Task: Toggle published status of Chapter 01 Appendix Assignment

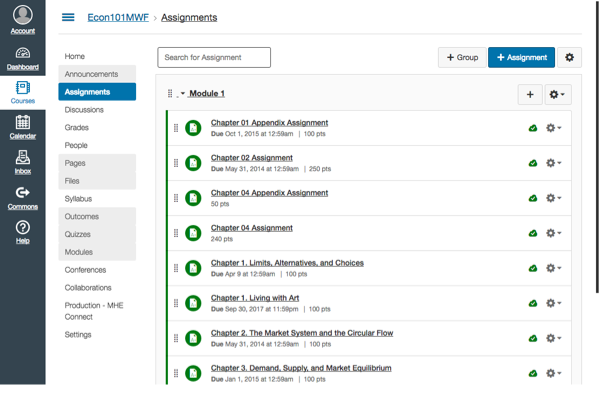Action: point(533,128)
